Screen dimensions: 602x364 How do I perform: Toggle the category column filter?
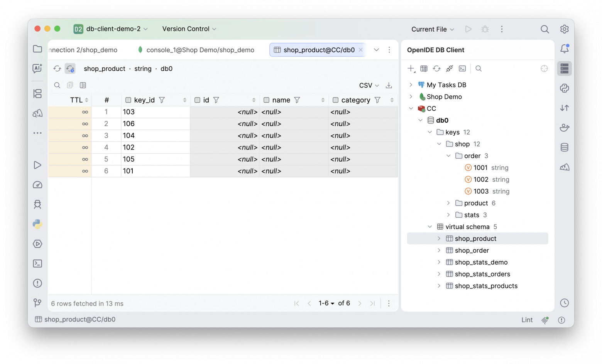[x=377, y=100]
